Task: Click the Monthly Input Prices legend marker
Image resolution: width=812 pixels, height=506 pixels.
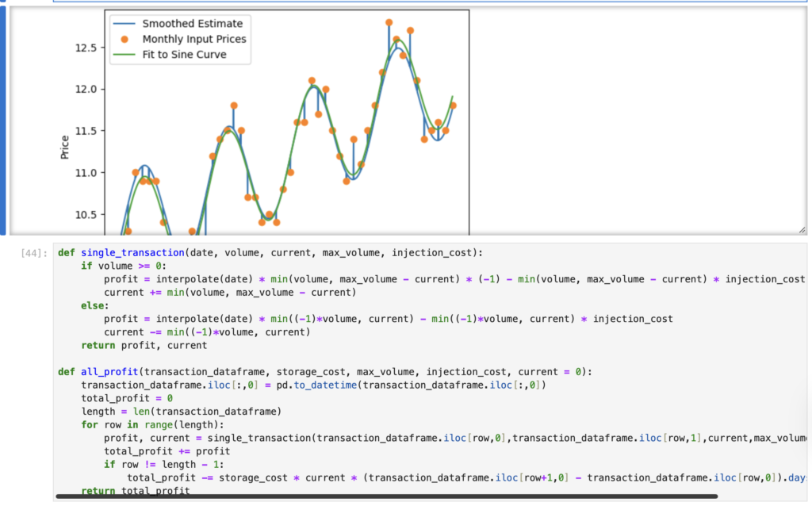Action: [124, 39]
